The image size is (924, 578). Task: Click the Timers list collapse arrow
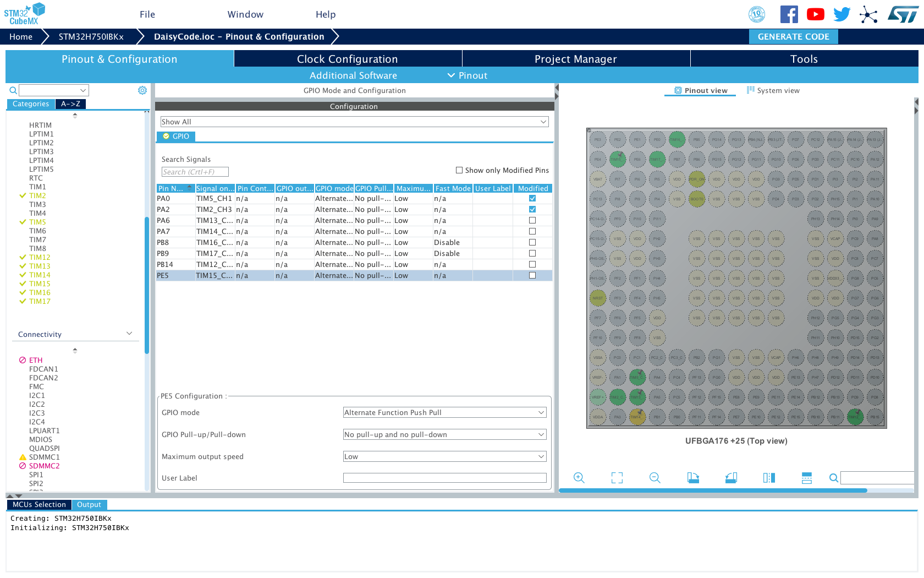point(75,116)
